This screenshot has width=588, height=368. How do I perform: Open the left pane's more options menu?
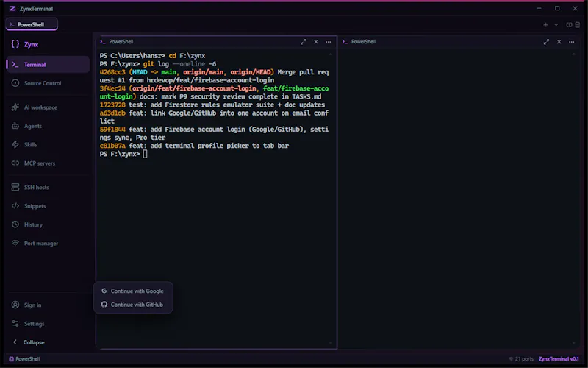tap(328, 42)
